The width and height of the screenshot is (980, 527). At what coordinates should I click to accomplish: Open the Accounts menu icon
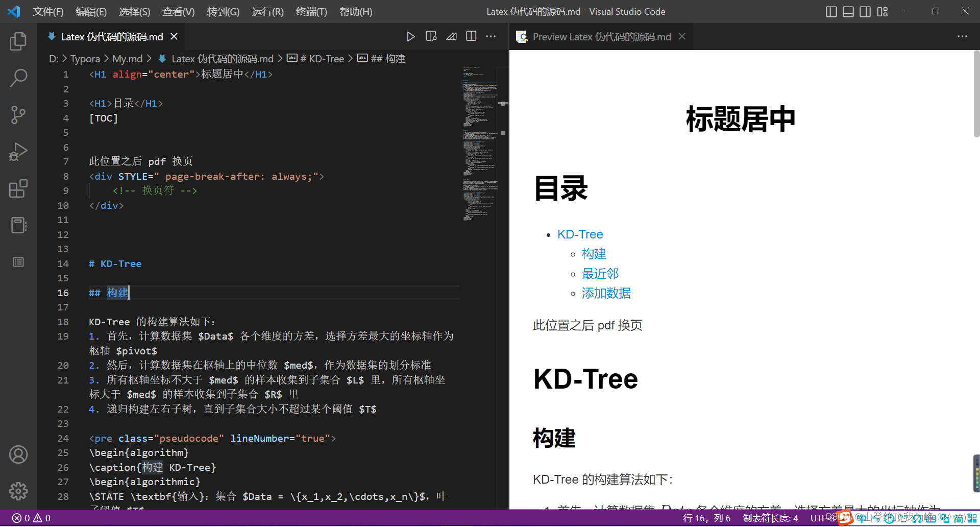18,454
